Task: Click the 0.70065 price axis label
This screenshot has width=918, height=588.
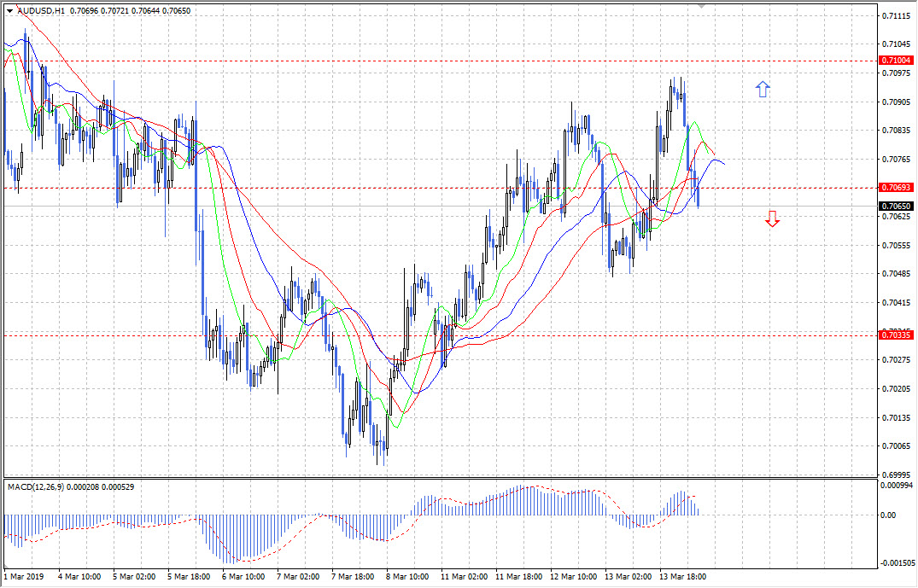Action: click(x=897, y=446)
